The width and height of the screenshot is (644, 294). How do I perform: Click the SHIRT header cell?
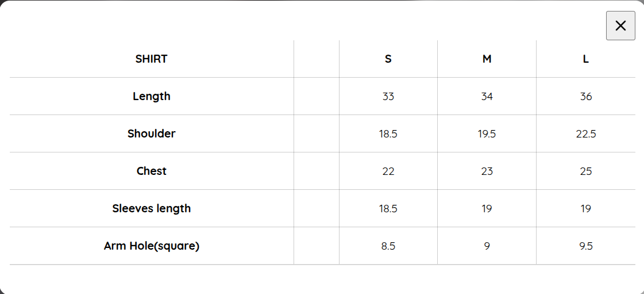[152, 59]
